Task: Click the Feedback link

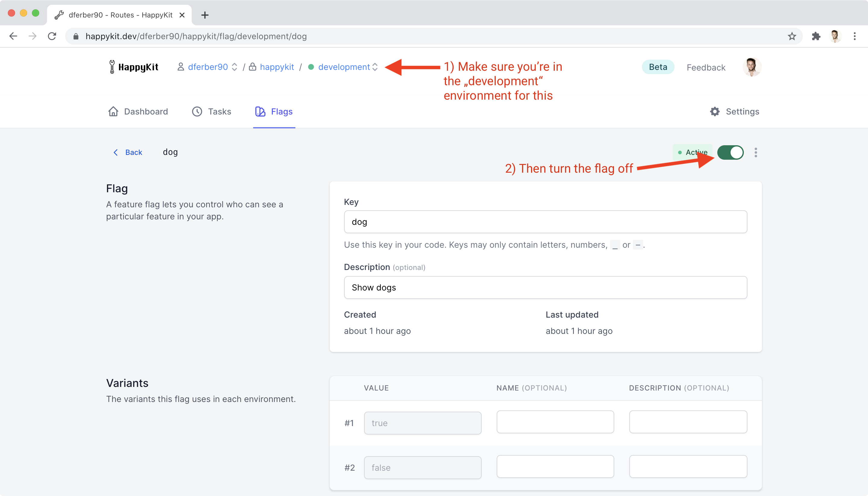Action: (x=706, y=67)
